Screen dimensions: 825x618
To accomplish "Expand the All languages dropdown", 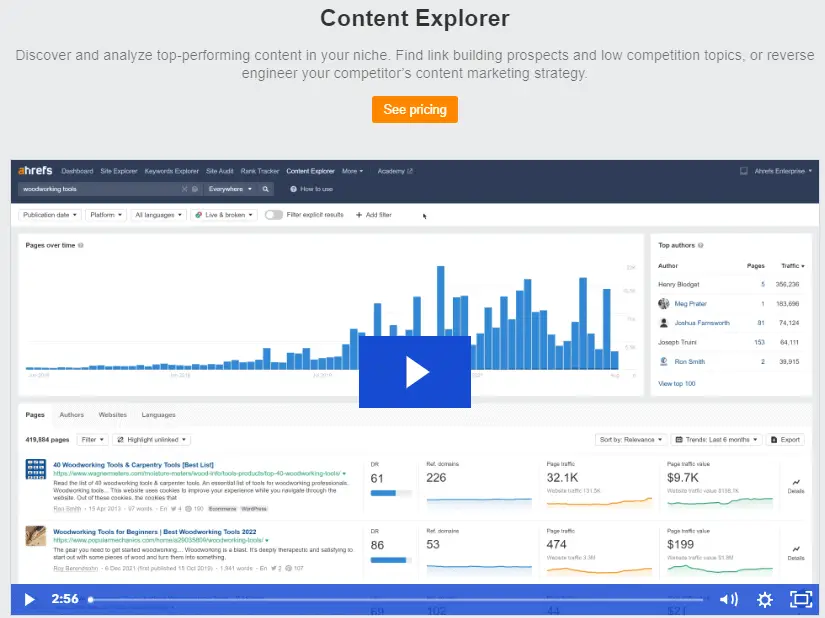I will [158, 215].
